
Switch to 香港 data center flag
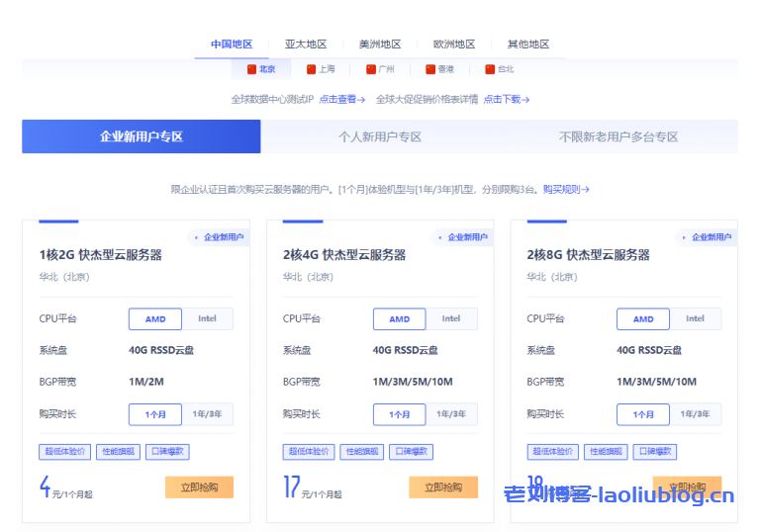(x=429, y=69)
